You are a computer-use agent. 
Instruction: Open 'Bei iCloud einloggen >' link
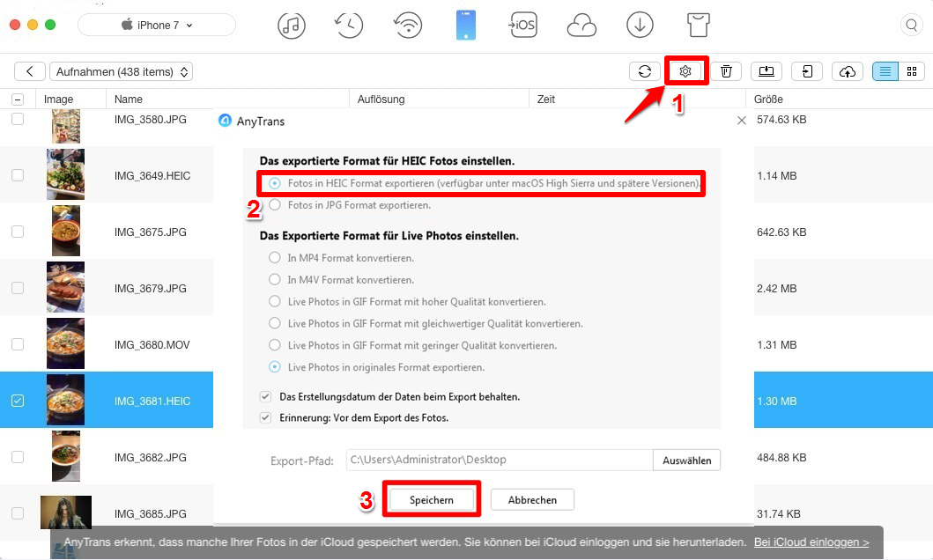click(x=811, y=542)
